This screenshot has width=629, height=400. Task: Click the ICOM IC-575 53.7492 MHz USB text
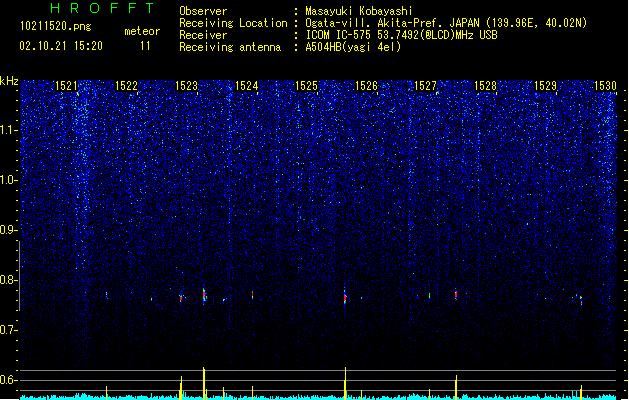click(402, 35)
